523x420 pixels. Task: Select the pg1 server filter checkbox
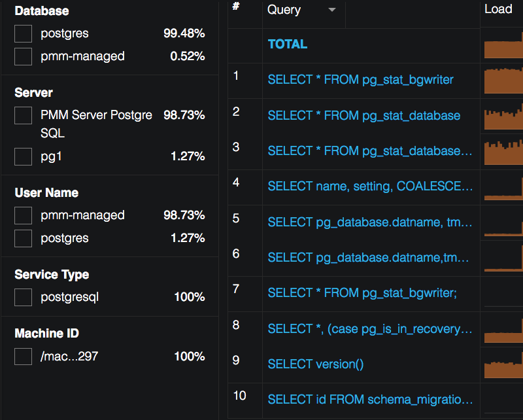pyautogui.click(x=24, y=156)
